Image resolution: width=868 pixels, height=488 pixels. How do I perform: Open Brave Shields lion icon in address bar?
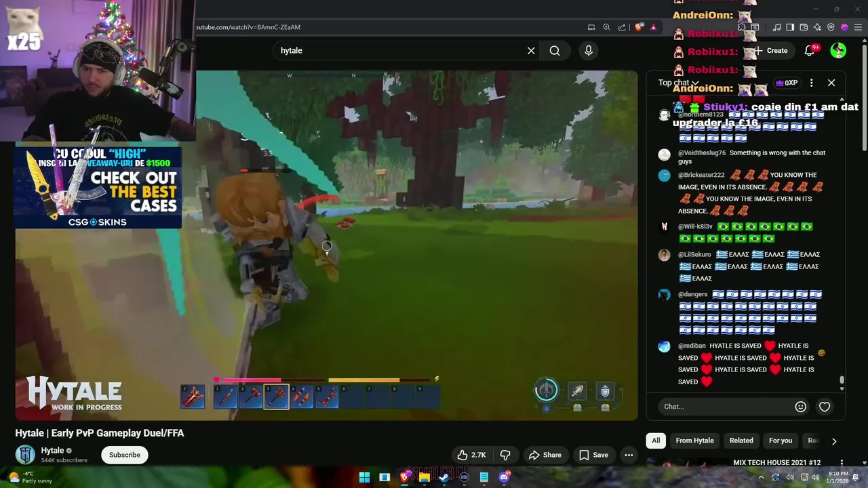639,27
